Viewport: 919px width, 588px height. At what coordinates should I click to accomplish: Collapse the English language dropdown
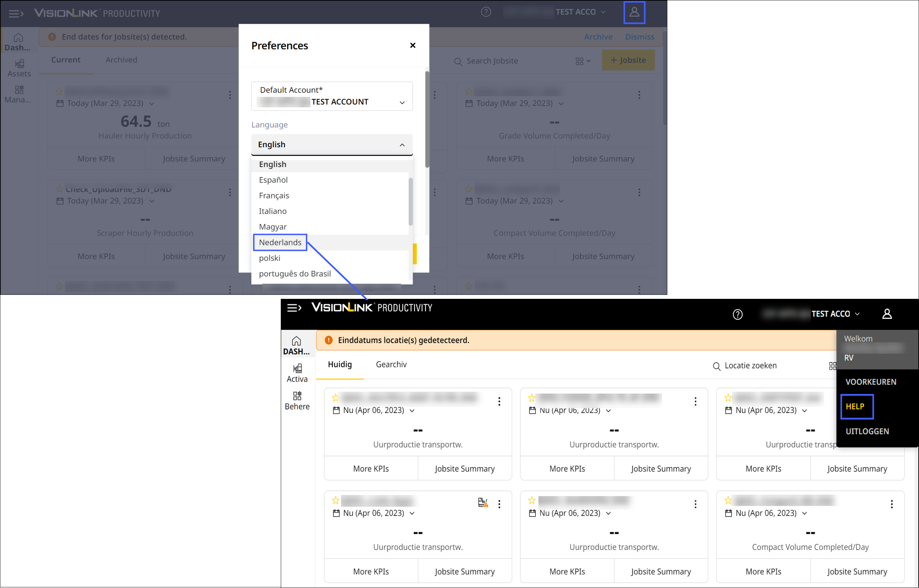point(402,145)
